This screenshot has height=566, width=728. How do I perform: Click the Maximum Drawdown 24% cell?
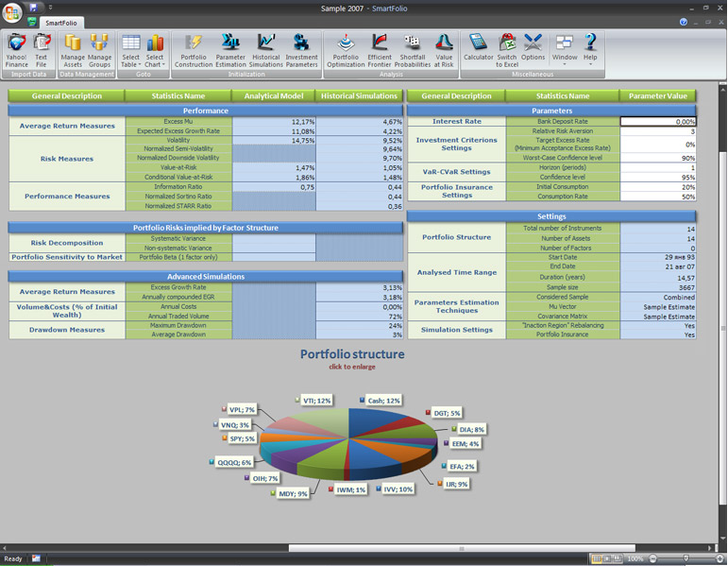tap(359, 325)
